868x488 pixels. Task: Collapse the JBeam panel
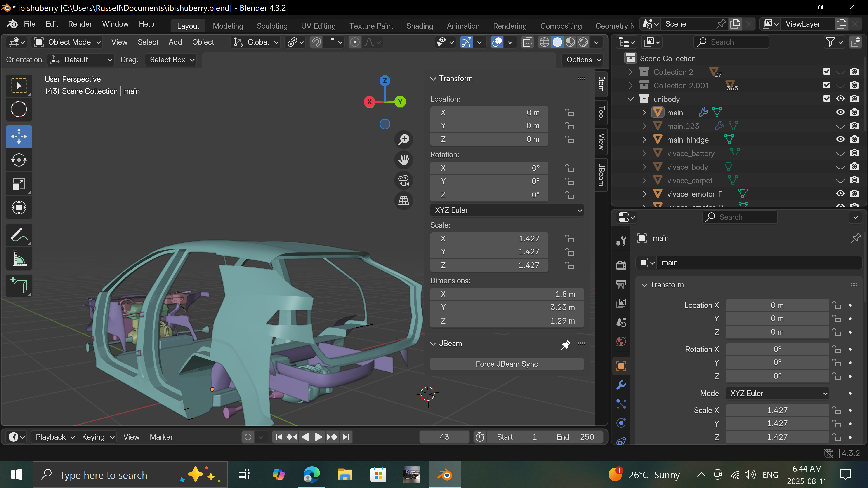coord(433,344)
